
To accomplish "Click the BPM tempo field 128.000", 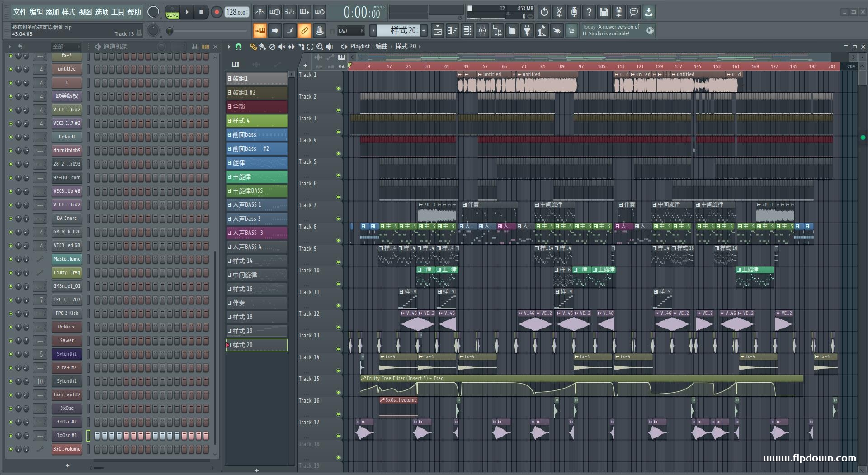I will [x=236, y=12].
